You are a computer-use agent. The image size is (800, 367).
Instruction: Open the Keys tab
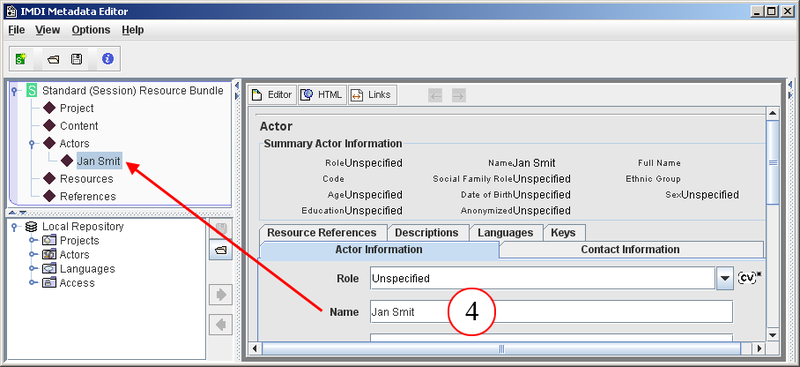563,233
